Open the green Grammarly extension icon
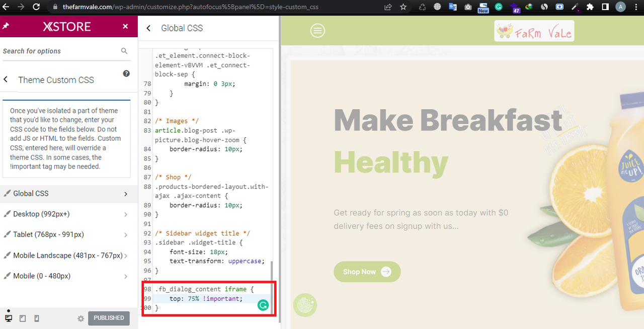Image resolution: width=644 pixels, height=329 pixels. (x=499, y=7)
